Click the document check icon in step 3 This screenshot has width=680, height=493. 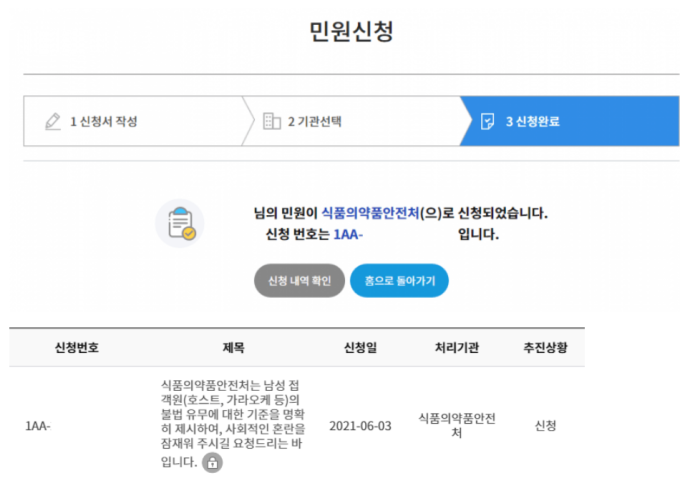pos(487,121)
